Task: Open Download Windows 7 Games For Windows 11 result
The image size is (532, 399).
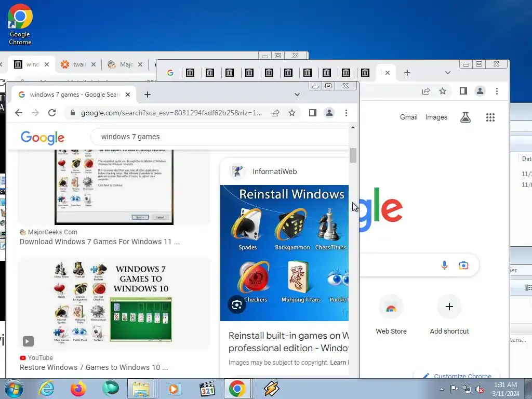Action: [x=99, y=242]
